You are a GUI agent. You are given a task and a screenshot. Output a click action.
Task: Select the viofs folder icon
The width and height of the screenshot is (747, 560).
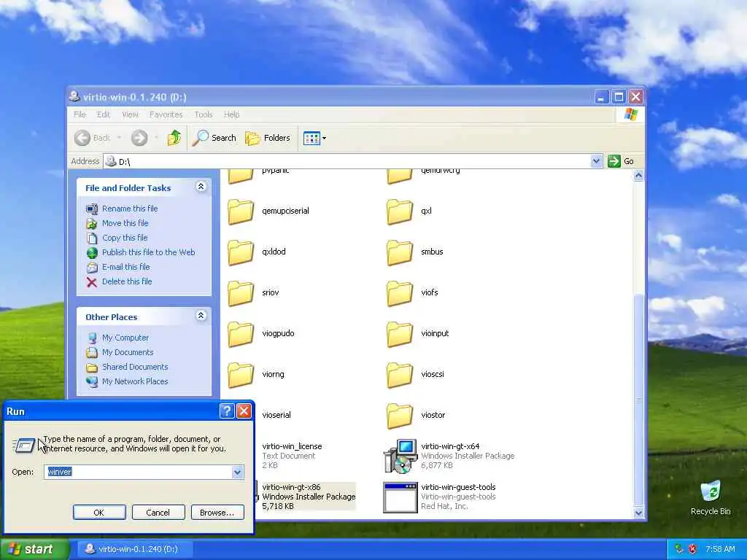pos(399,293)
